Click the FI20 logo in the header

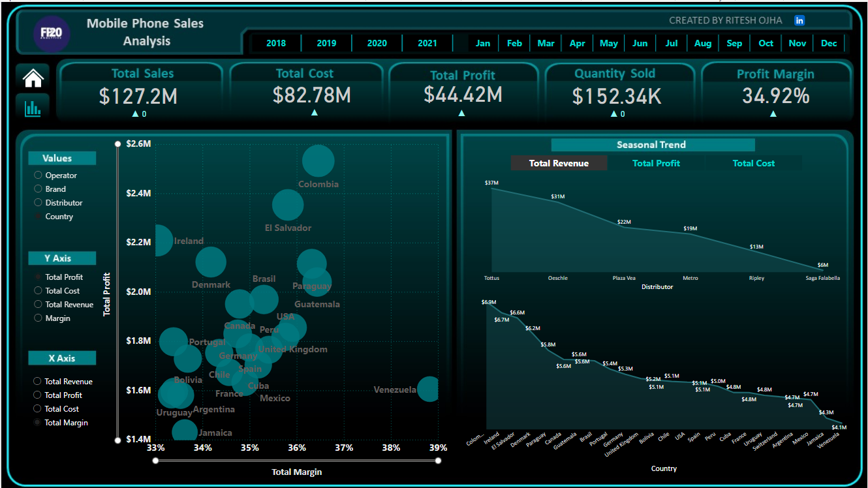(x=52, y=33)
